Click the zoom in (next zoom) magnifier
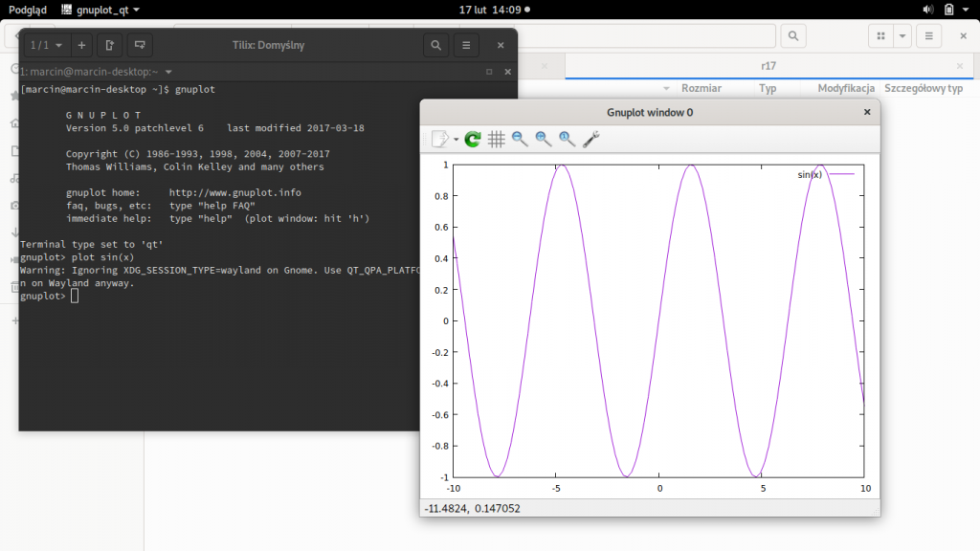 (544, 140)
